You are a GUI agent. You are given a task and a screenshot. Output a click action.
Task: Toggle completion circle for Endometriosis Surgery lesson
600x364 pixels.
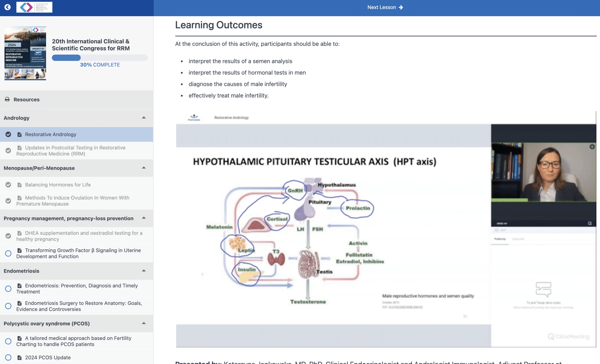8,306
